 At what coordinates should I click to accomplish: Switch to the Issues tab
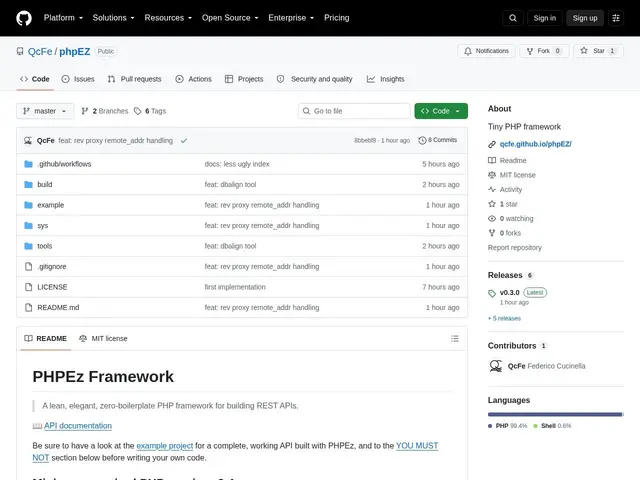point(78,79)
